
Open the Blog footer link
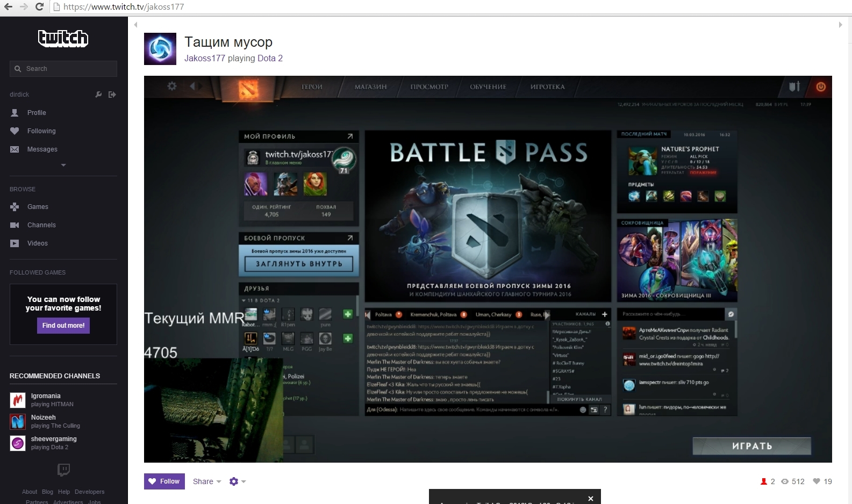point(47,492)
